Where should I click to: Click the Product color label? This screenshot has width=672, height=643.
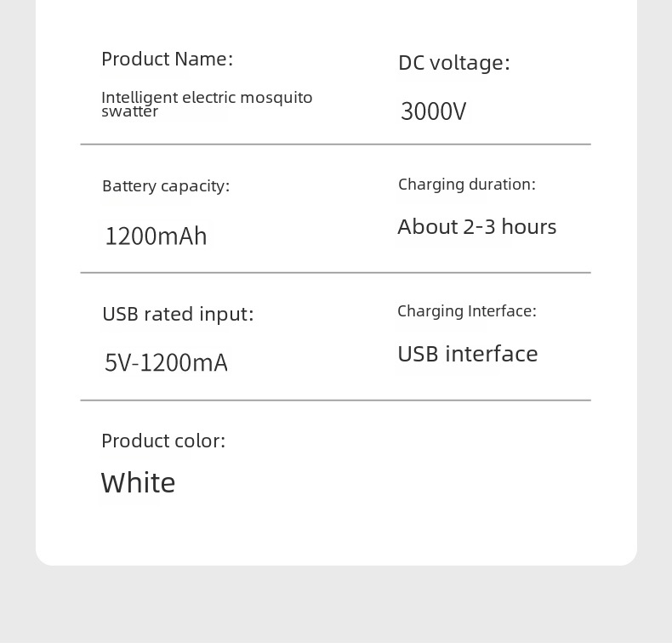tap(163, 441)
